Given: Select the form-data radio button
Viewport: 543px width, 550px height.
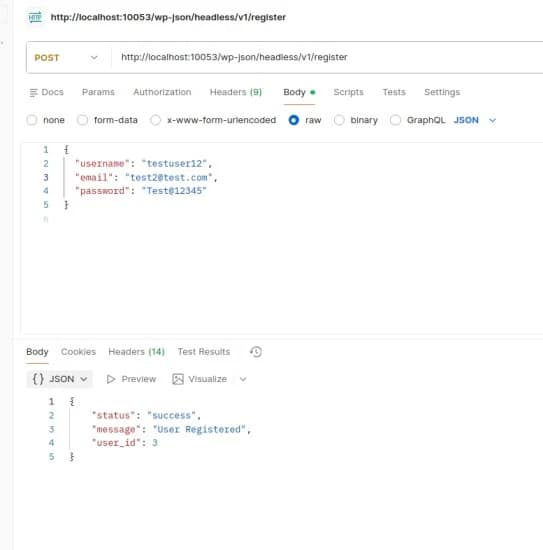Looking at the screenshot, I should point(82,120).
